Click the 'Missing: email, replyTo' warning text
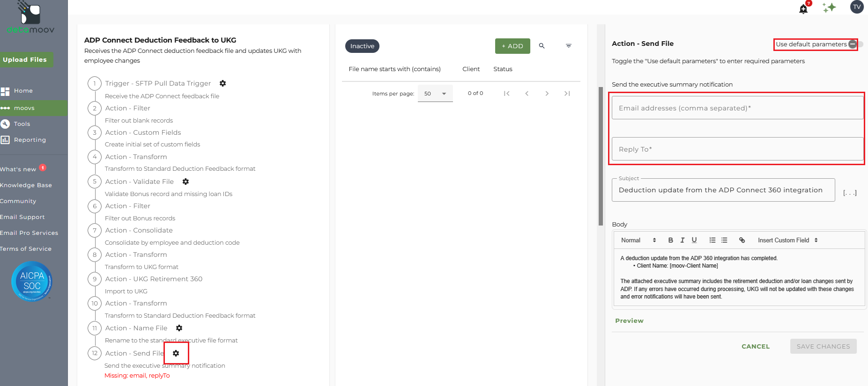Image resolution: width=868 pixels, height=386 pixels. (x=137, y=376)
